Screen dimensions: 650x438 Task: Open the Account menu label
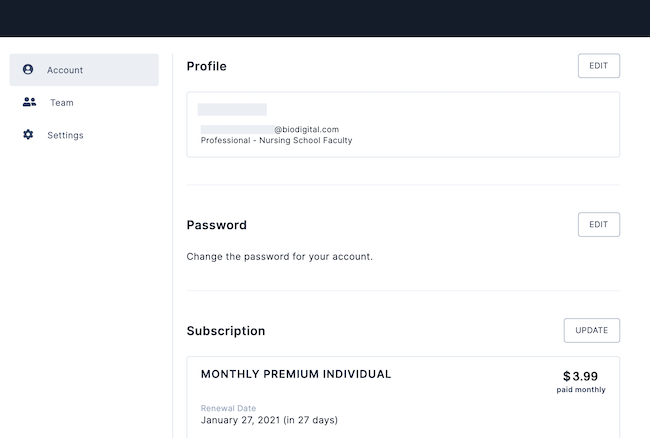(x=65, y=70)
